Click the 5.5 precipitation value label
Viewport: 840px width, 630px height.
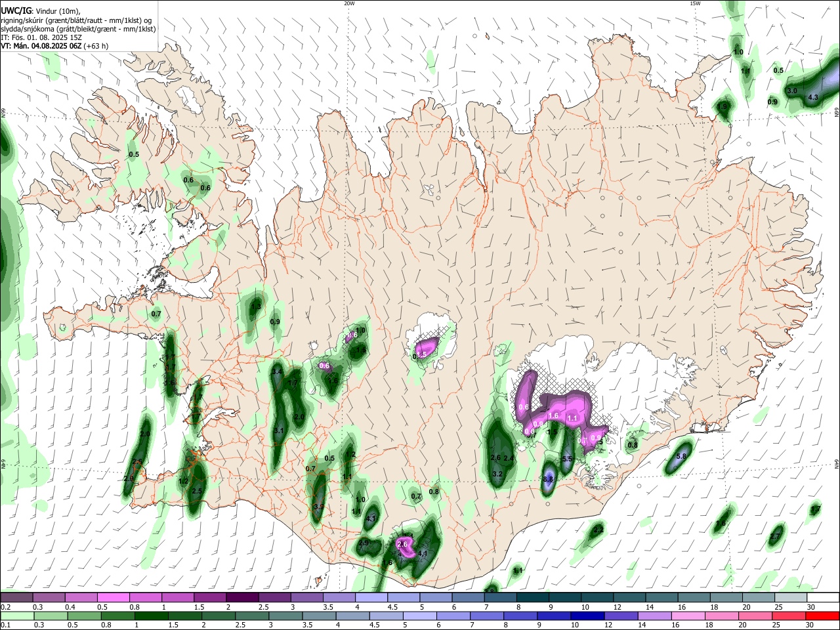point(568,459)
